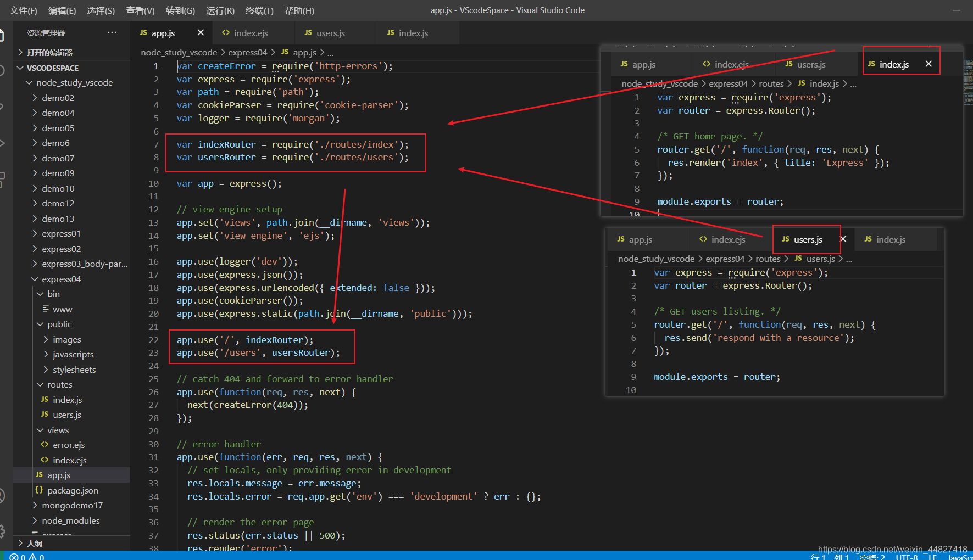
Task: Click the JS icon beside tree users.js
Action: coord(45,415)
